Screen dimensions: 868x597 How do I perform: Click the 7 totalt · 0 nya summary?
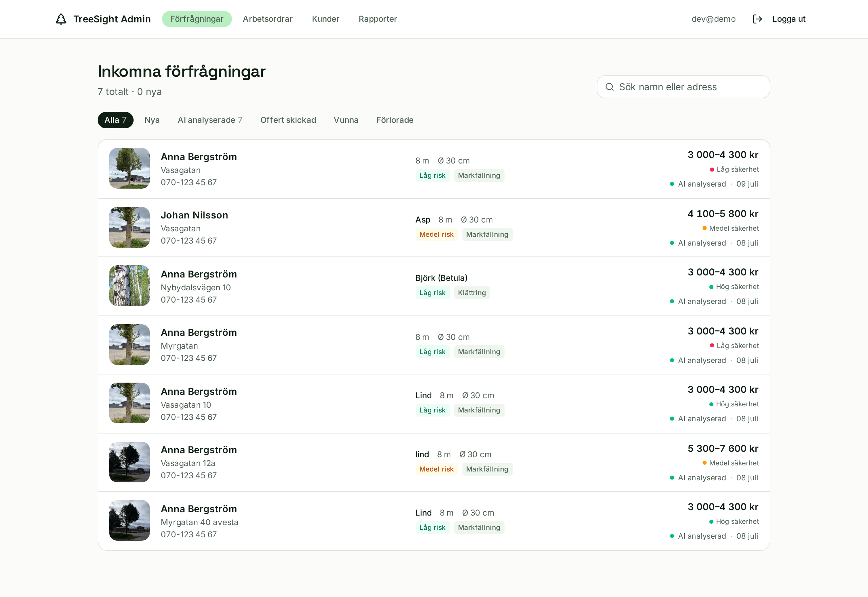[x=130, y=92]
